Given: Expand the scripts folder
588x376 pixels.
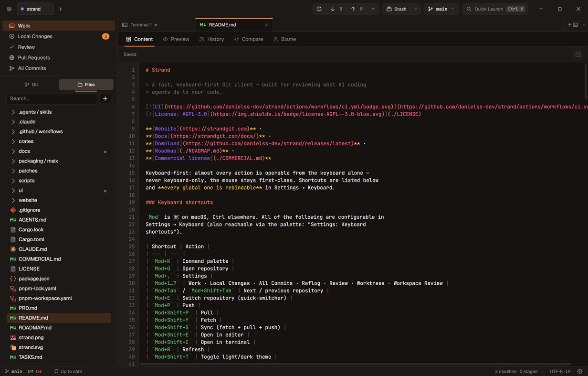Looking at the screenshot, I should pyautogui.click(x=59, y=181).
